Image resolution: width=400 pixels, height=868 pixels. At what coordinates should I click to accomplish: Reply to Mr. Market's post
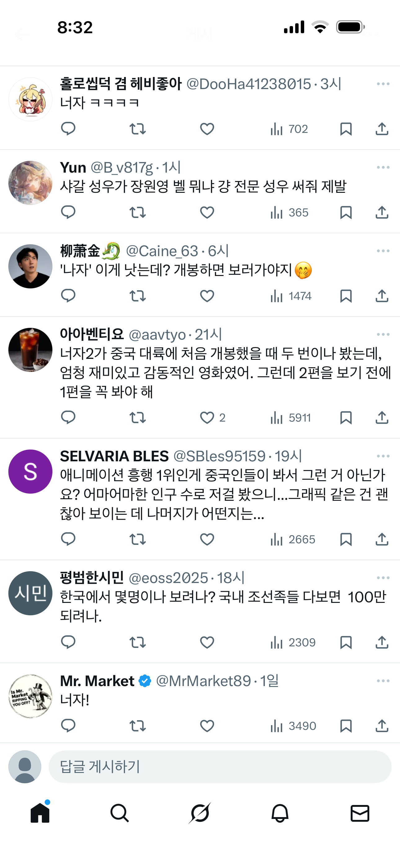(x=68, y=725)
